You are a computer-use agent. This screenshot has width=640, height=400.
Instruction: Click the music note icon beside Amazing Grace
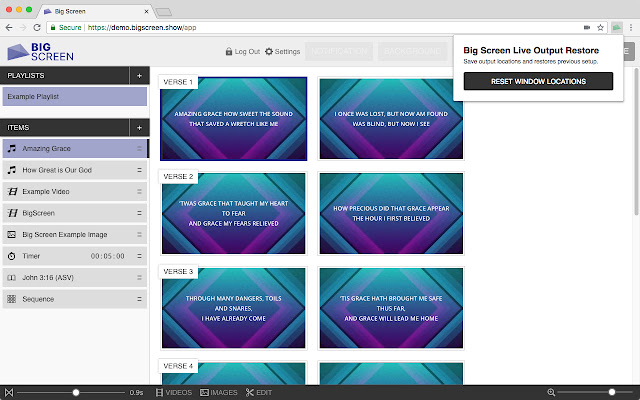pos(12,149)
